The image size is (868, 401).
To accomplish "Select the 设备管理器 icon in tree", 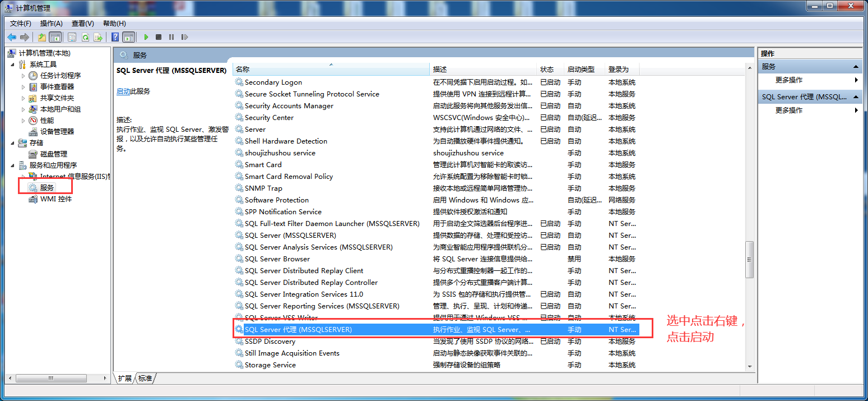I will pos(33,131).
